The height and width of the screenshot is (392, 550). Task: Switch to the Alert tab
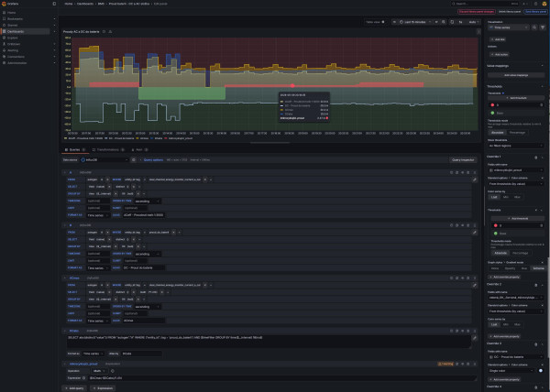[139, 149]
